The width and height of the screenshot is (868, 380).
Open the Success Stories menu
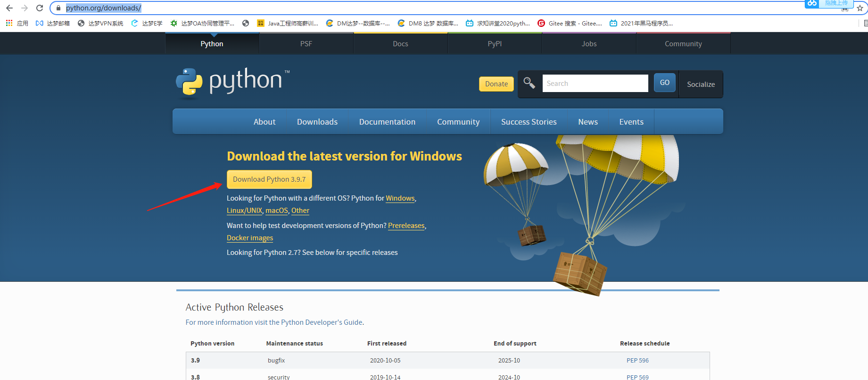pyautogui.click(x=529, y=122)
